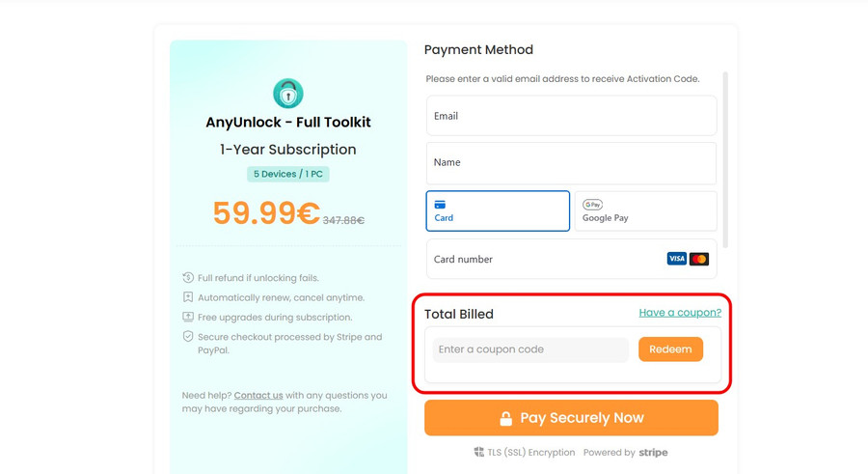Click the coupon code input box

pyautogui.click(x=530, y=349)
